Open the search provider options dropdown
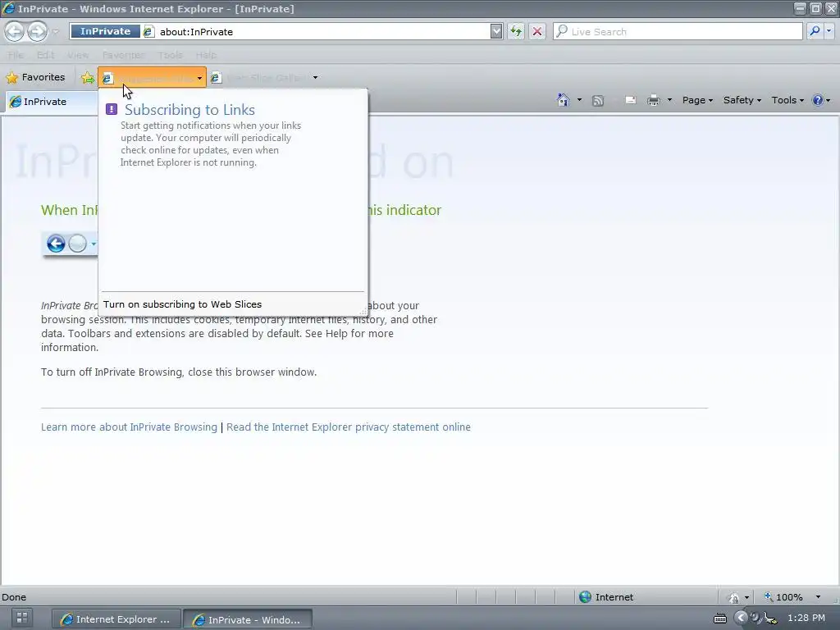The image size is (840, 630). click(829, 32)
